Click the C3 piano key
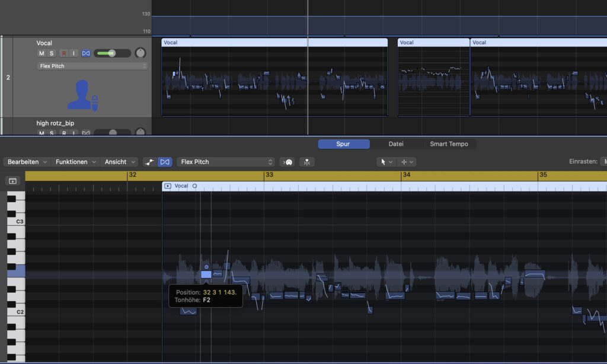 pyautogui.click(x=16, y=221)
